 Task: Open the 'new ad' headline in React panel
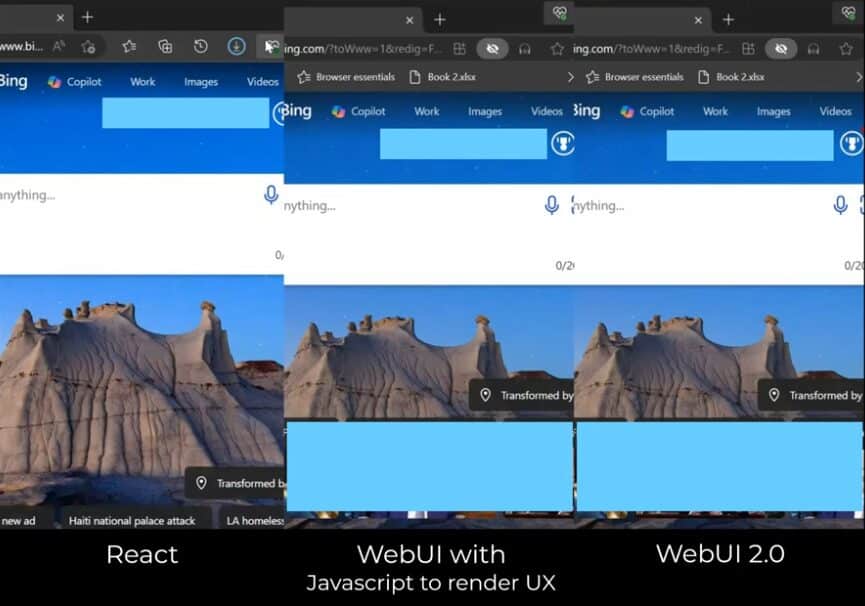coord(19,521)
